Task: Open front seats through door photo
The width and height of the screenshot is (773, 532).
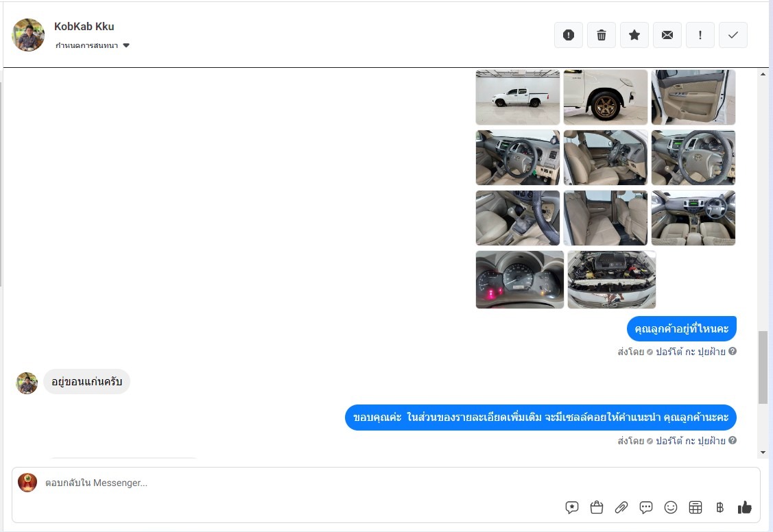Action: (x=606, y=158)
